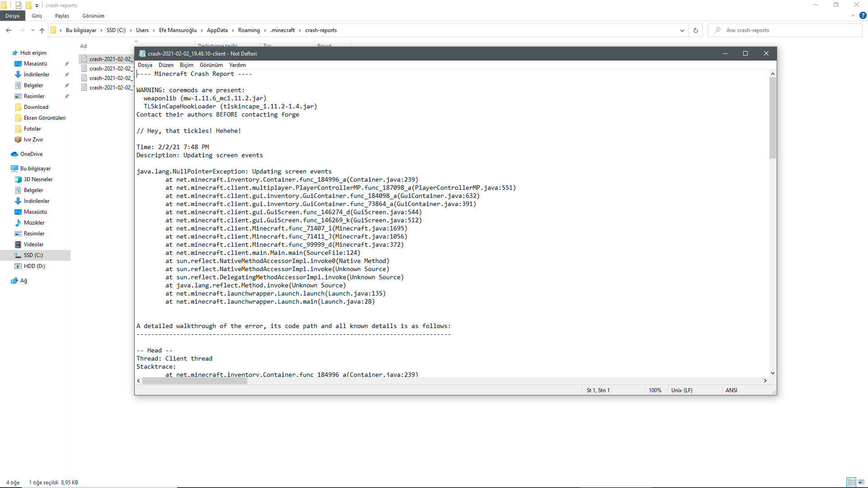The image size is (868, 488).
Task: Refresh the crash-reports folder
Action: pyautogui.click(x=696, y=30)
